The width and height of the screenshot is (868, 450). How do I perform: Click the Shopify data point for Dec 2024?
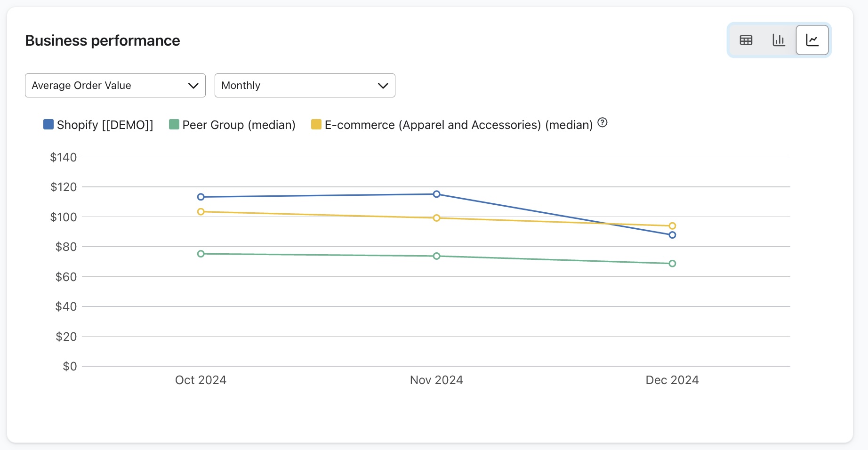[x=672, y=235]
